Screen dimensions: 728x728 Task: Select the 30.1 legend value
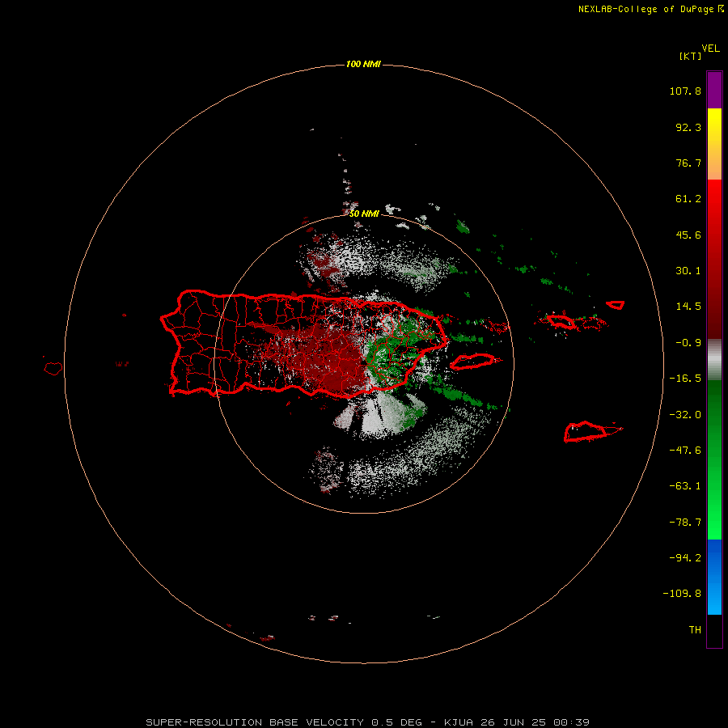pyautogui.click(x=688, y=271)
